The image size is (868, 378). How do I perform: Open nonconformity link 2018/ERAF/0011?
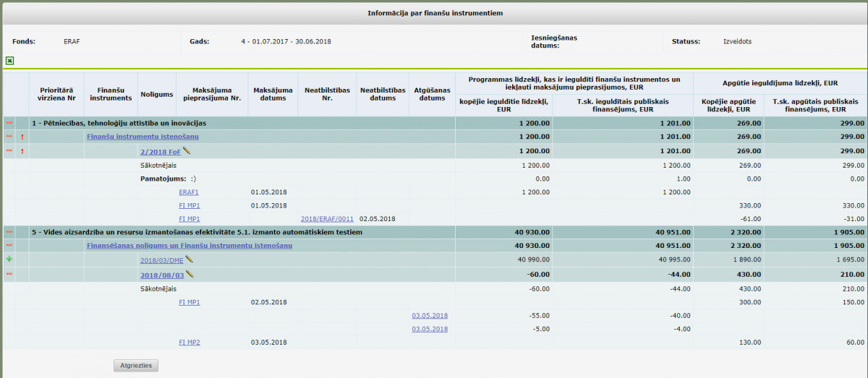point(327,218)
